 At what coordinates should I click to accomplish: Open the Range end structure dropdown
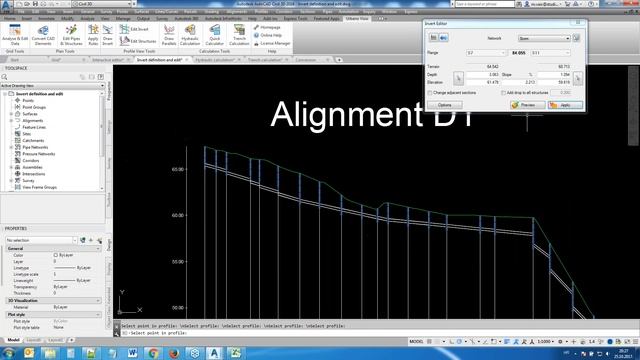click(550, 53)
